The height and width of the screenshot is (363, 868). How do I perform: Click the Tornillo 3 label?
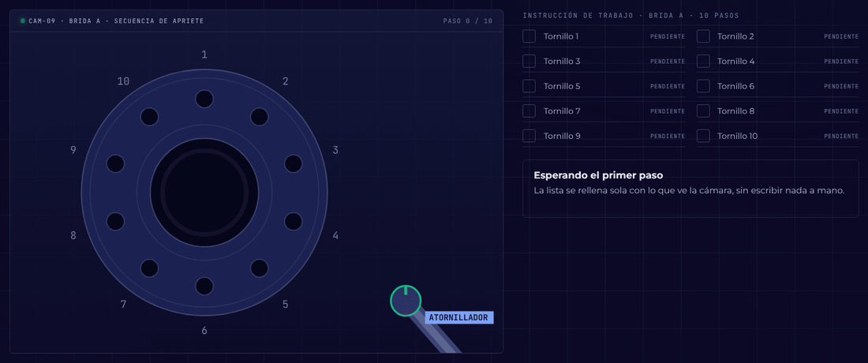tap(562, 62)
